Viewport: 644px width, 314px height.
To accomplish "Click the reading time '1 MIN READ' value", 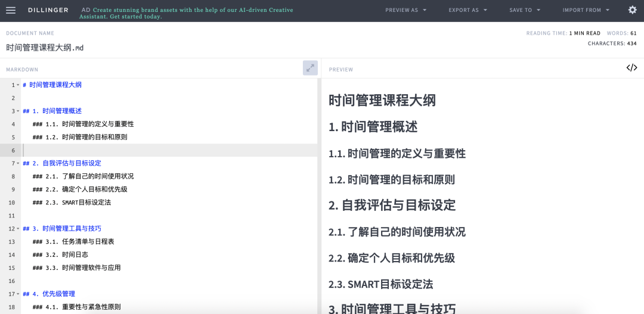I will [584, 33].
